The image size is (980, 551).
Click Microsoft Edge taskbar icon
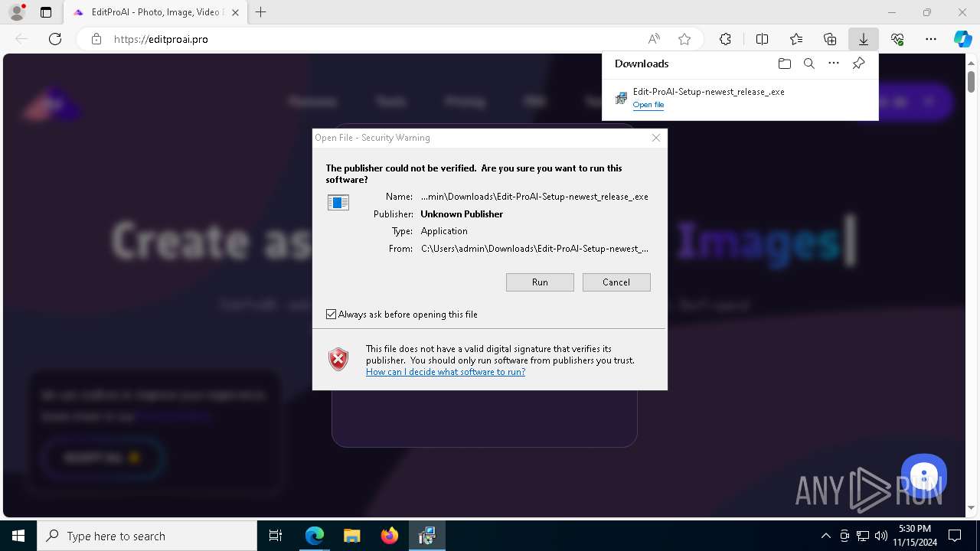[315, 536]
